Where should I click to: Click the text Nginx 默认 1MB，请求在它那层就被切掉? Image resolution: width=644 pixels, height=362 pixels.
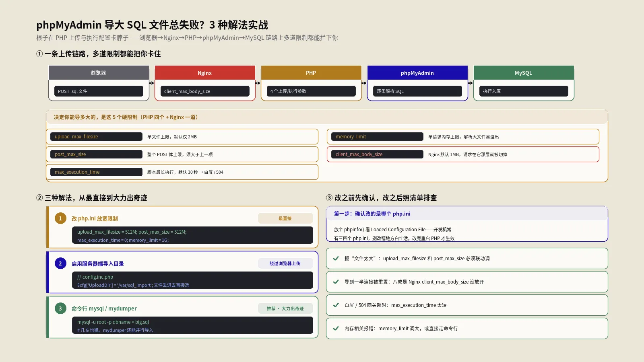[x=468, y=154]
